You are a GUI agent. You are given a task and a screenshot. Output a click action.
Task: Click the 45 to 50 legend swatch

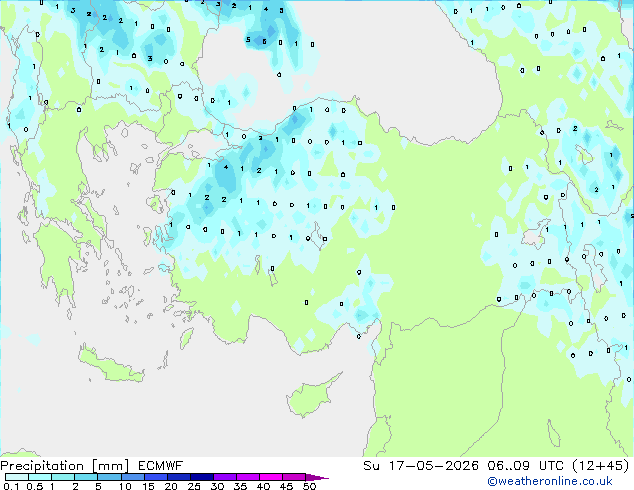click(294, 477)
